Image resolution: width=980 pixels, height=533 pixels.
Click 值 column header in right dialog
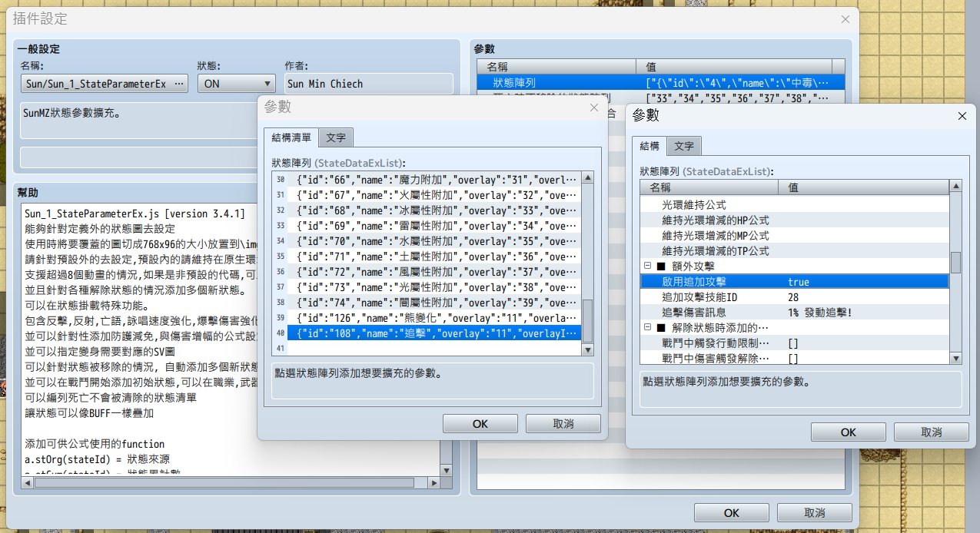tap(863, 187)
